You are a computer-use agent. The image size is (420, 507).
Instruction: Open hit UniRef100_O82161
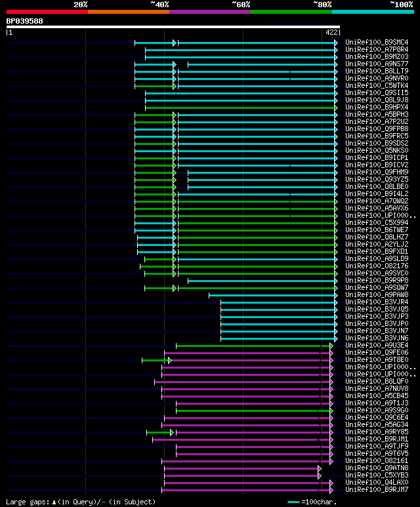tap(377, 461)
